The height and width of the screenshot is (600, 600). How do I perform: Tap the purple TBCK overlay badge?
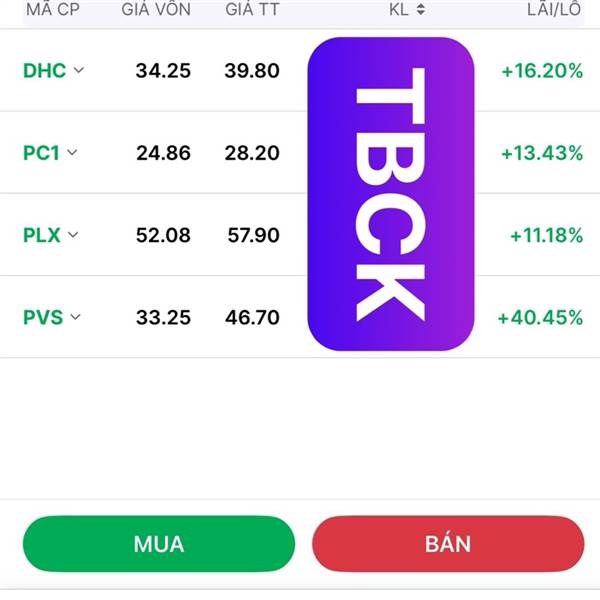[x=390, y=194]
